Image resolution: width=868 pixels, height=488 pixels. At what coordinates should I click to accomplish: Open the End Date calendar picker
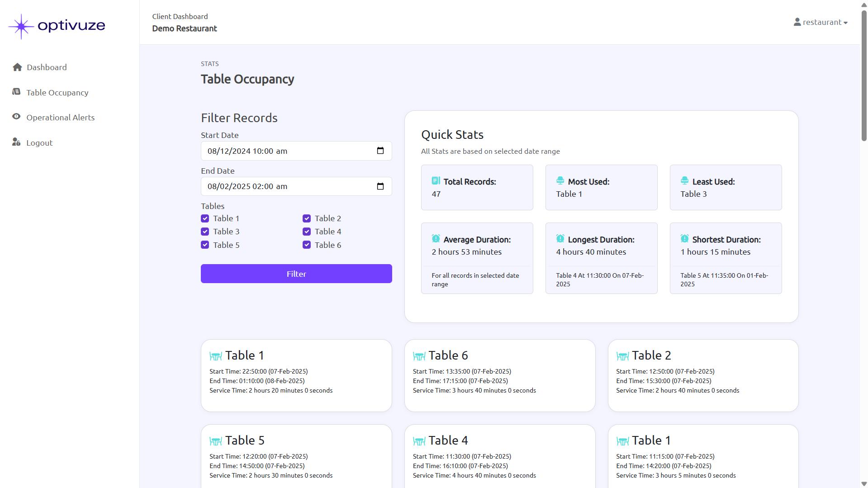[380, 186]
